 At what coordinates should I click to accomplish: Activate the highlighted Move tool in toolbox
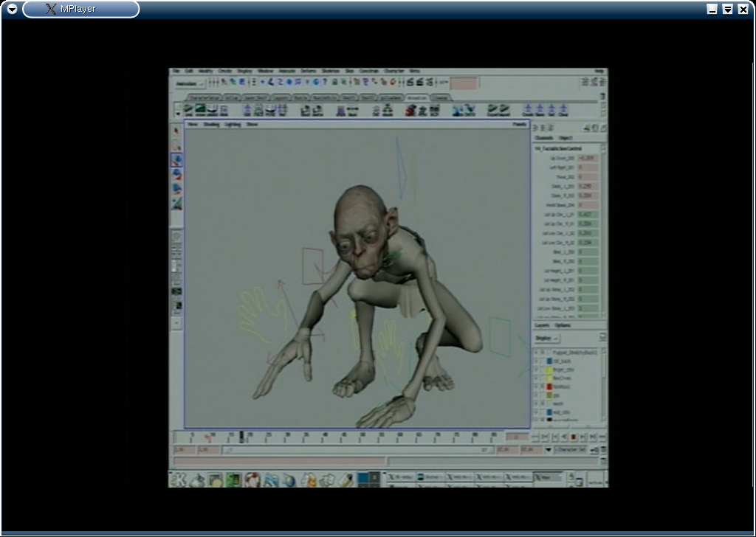tap(176, 160)
